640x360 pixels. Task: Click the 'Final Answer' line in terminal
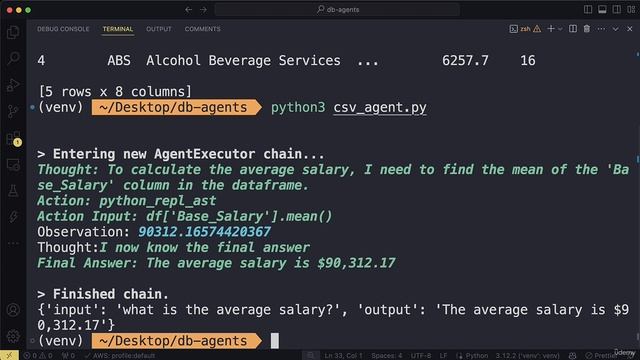tap(216, 263)
